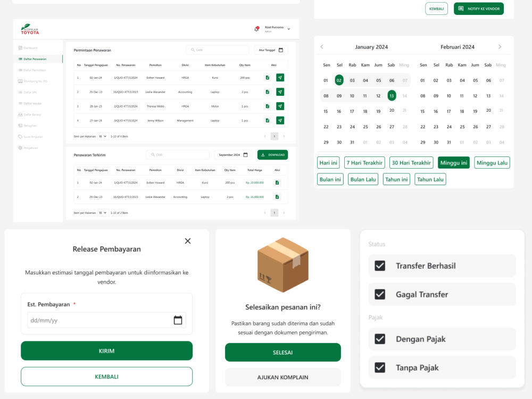Select the Bulan Lalu preset
Screen dimensions: 532x399
pos(363,179)
